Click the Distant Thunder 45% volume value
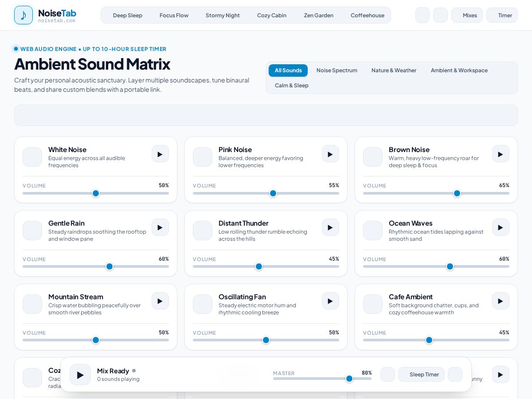This screenshot has width=532, height=399. point(334,259)
